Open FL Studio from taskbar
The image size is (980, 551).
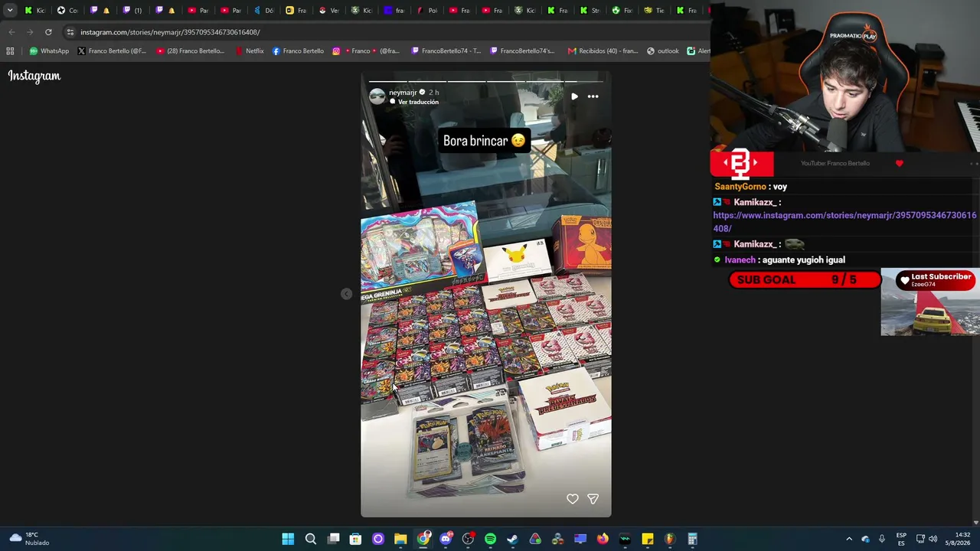tap(670, 539)
